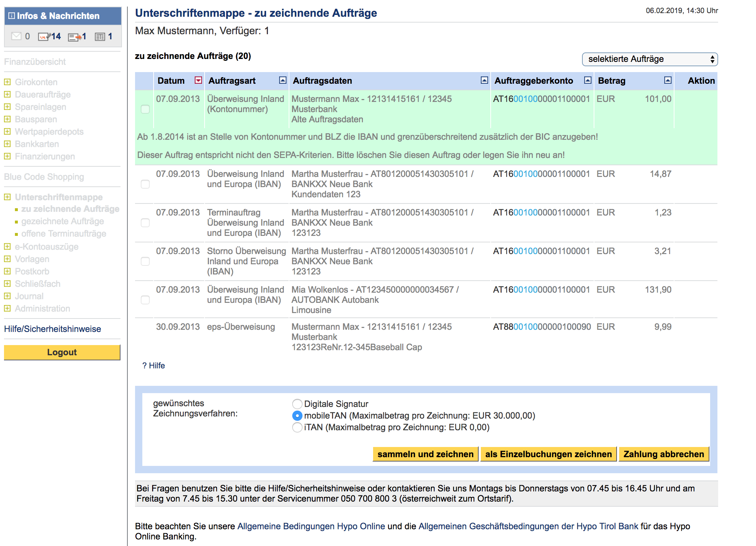Expand the Girokonten menu section
The image size is (756, 546).
7,82
